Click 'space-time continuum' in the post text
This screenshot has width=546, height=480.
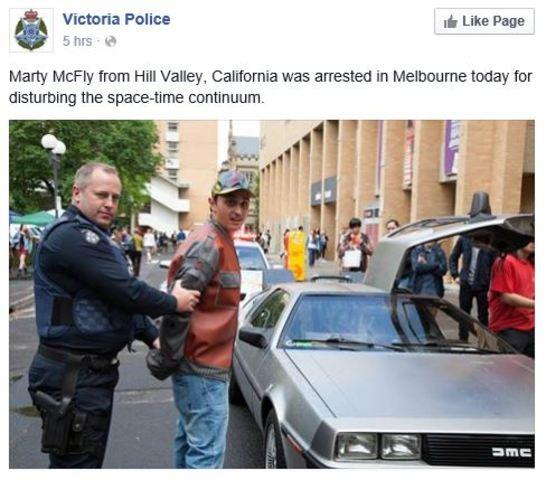click(x=184, y=98)
